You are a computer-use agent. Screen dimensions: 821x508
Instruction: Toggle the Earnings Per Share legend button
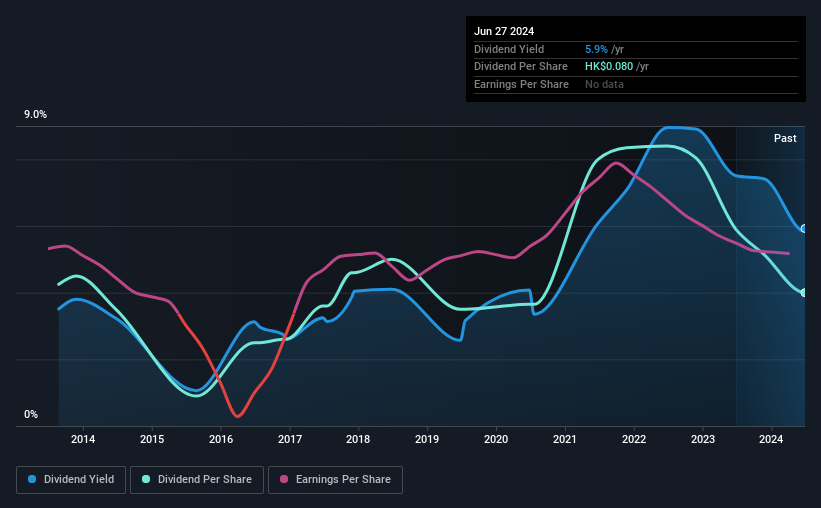[335, 480]
